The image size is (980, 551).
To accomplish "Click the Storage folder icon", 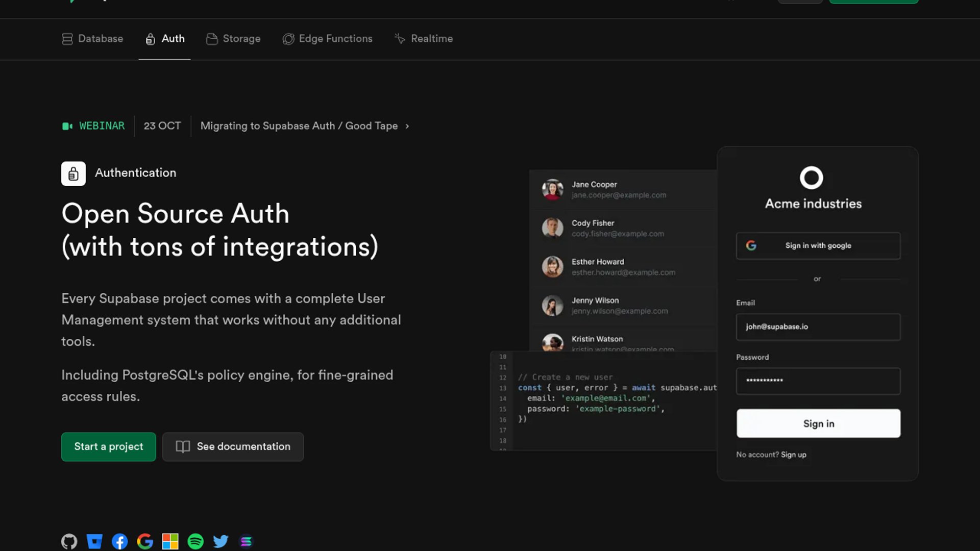I will coord(212,39).
